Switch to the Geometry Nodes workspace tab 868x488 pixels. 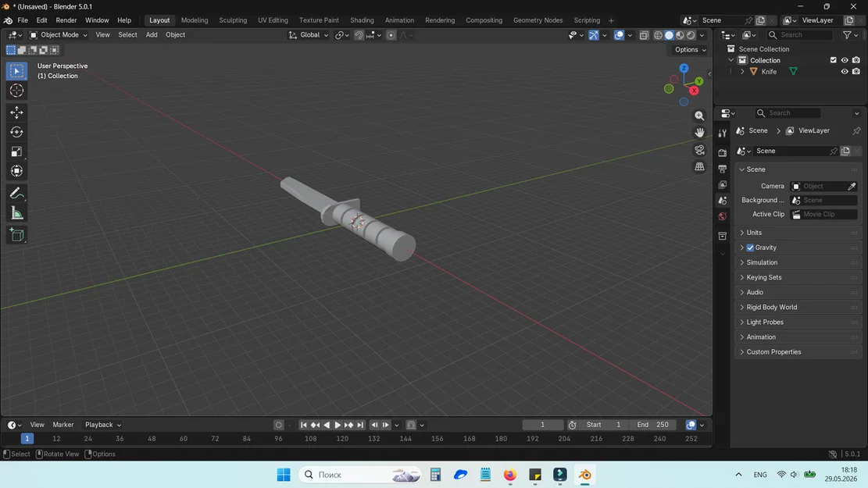(538, 20)
